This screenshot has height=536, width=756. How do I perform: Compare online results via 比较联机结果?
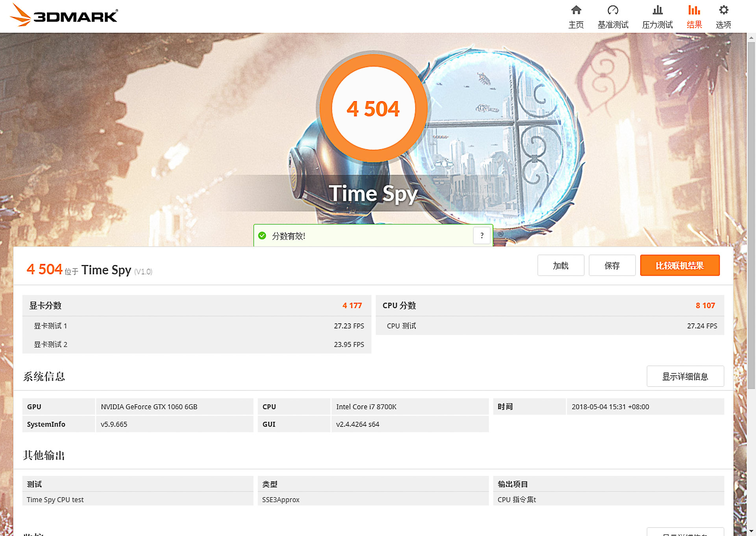click(x=680, y=265)
